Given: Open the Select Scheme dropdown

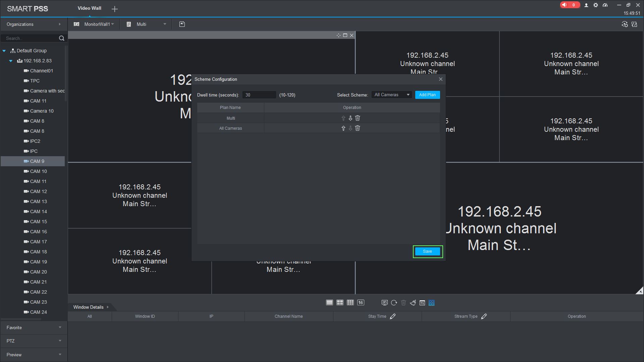Looking at the screenshot, I should (x=392, y=95).
